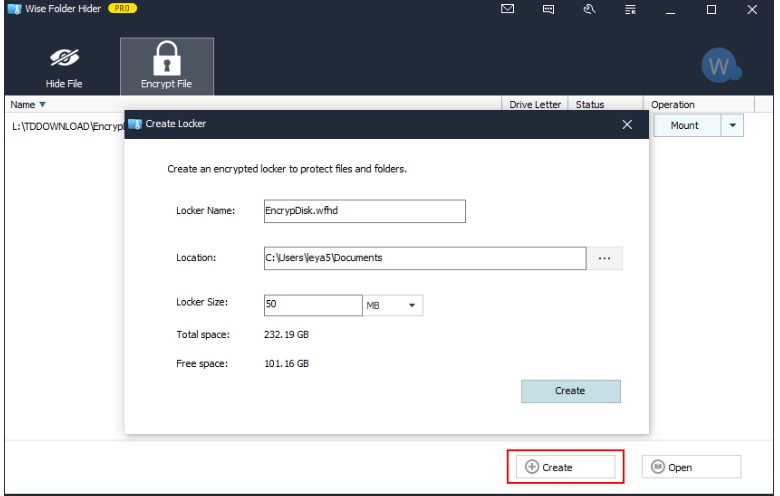Open the MB size unit dropdown
The height and width of the screenshot is (496, 780).
point(393,305)
